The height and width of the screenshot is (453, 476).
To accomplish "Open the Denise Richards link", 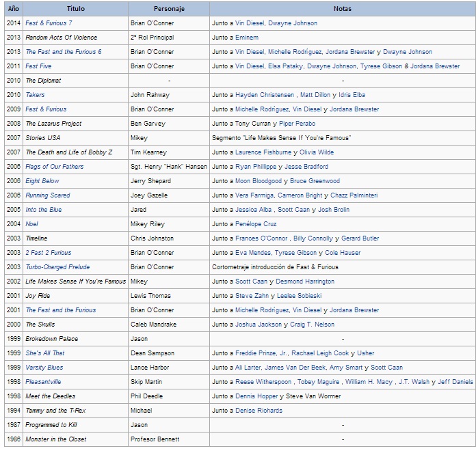I will point(259,411).
